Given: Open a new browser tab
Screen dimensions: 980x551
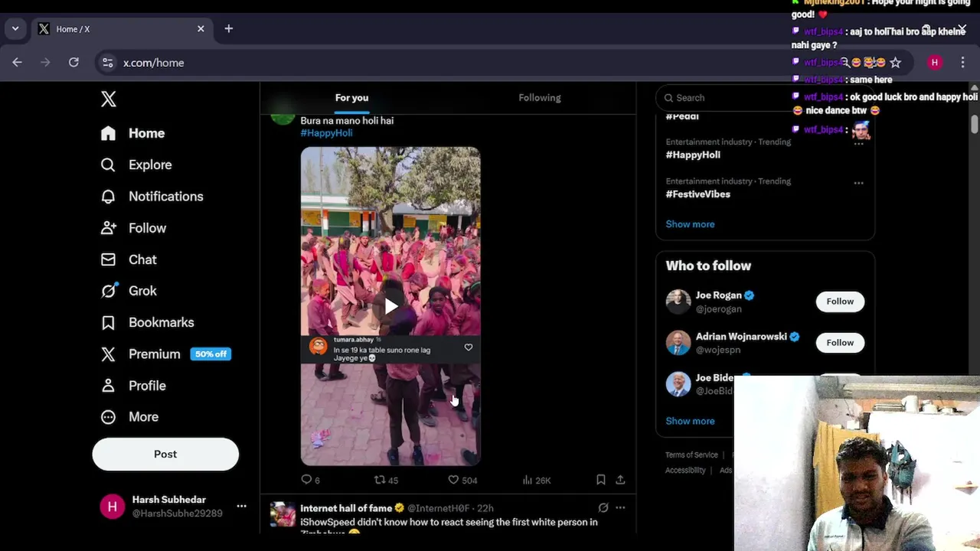Looking at the screenshot, I should click(x=228, y=29).
